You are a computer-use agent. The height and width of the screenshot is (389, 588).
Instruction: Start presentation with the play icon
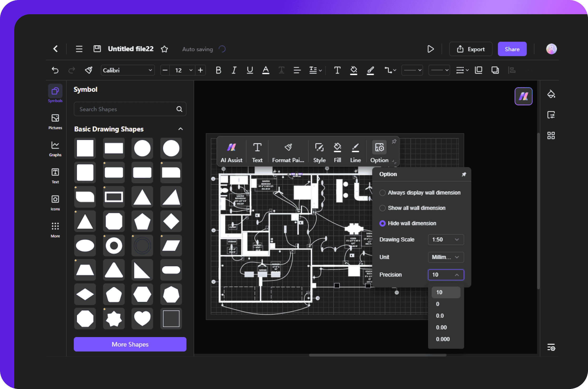tap(430, 49)
